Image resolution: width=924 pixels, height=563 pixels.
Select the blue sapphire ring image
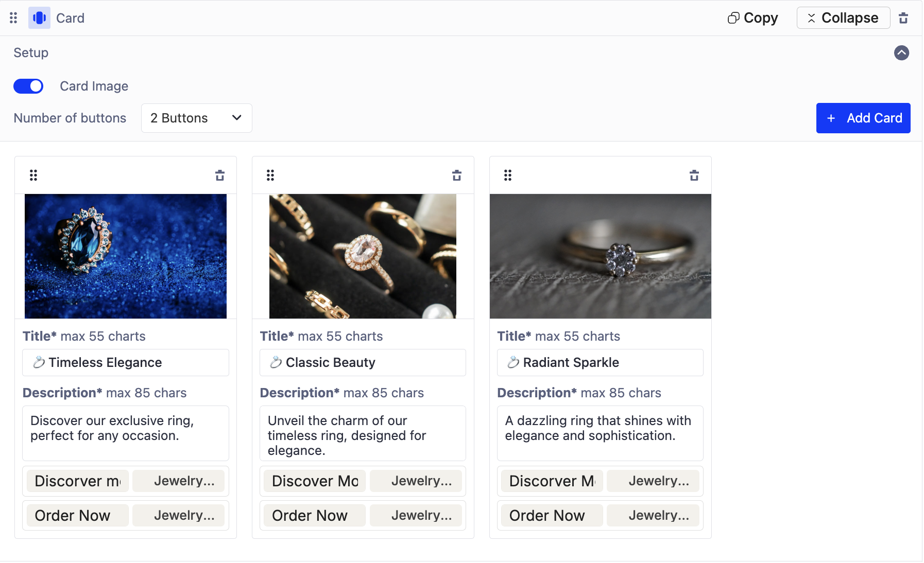tap(126, 256)
